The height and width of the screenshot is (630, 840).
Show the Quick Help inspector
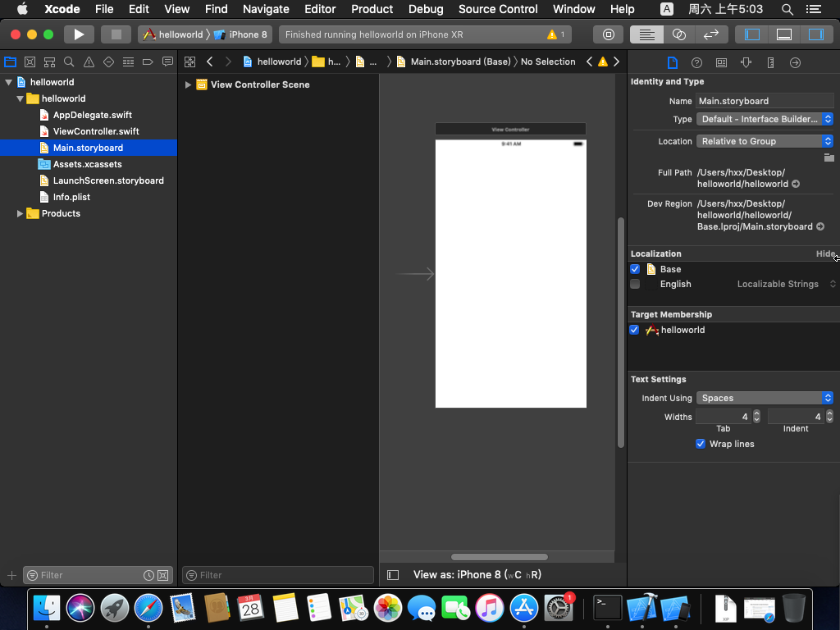pyautogui.click(x=696, y=62)
